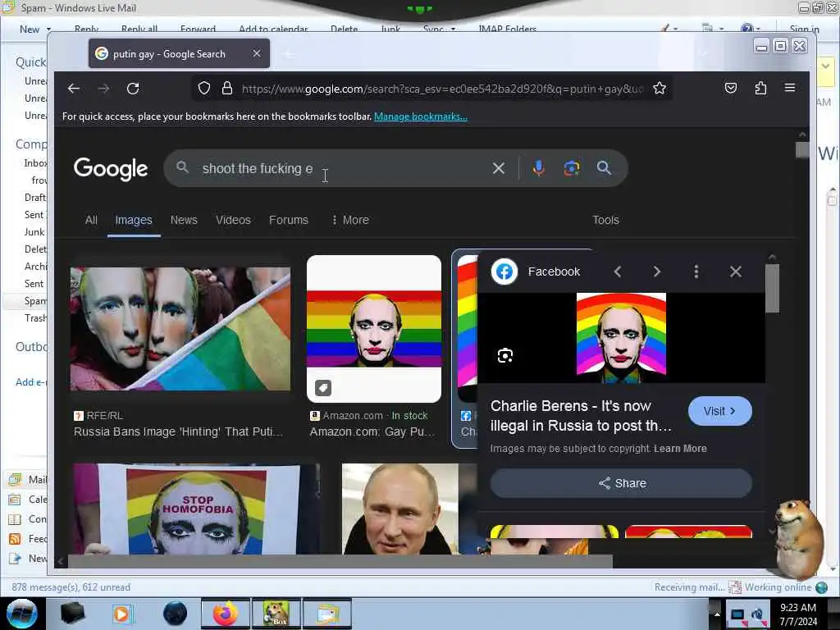Reload the Google search page
840x630 pixels.
coord(133,89)
